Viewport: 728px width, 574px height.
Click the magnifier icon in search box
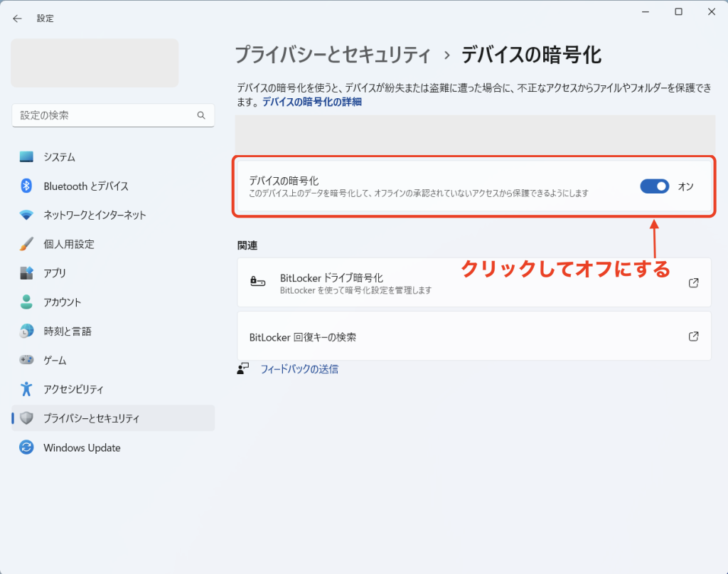tap(201, 115)
